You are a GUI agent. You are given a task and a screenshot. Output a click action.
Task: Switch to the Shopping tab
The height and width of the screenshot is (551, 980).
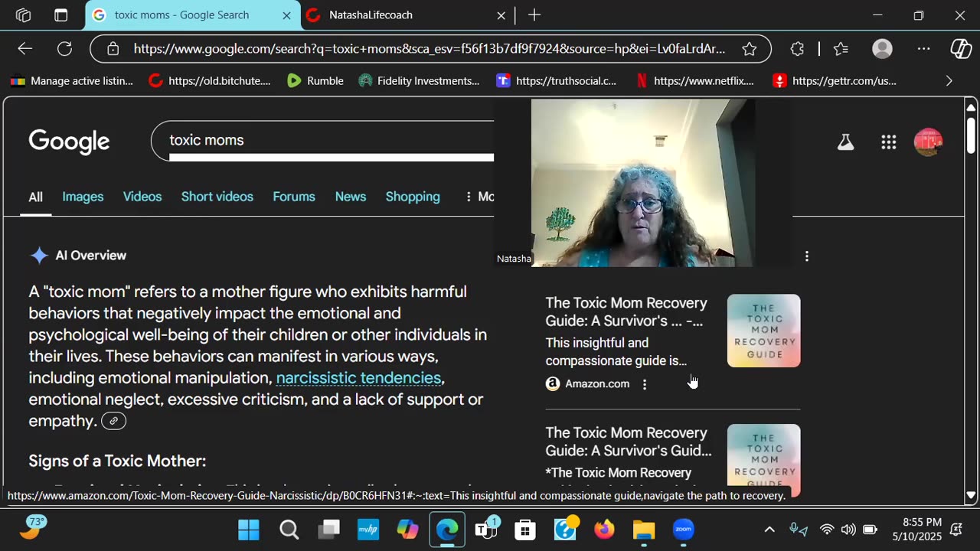tap(413, 197)
